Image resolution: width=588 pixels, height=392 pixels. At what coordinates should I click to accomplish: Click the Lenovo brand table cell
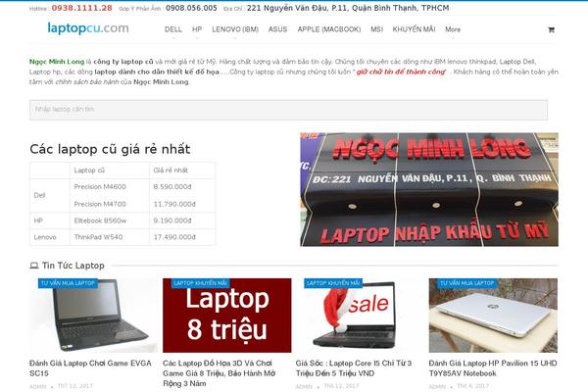pos(50,237)
